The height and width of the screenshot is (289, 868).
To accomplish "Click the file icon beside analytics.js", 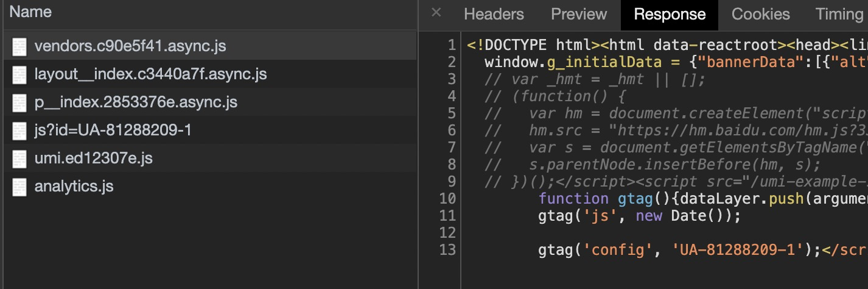I will [x=20, y=187].
